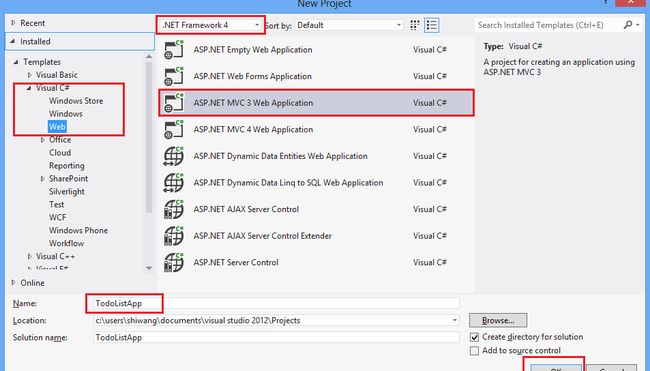This screenshot has height=371, width=650.
Task: Select the Cloud template category
Action: (x=60, y=153)
